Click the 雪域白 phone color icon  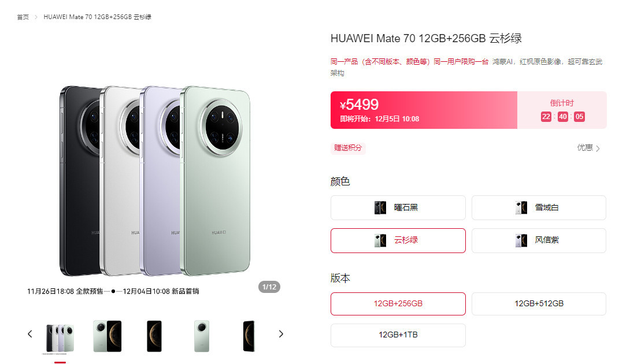point(521,208)
